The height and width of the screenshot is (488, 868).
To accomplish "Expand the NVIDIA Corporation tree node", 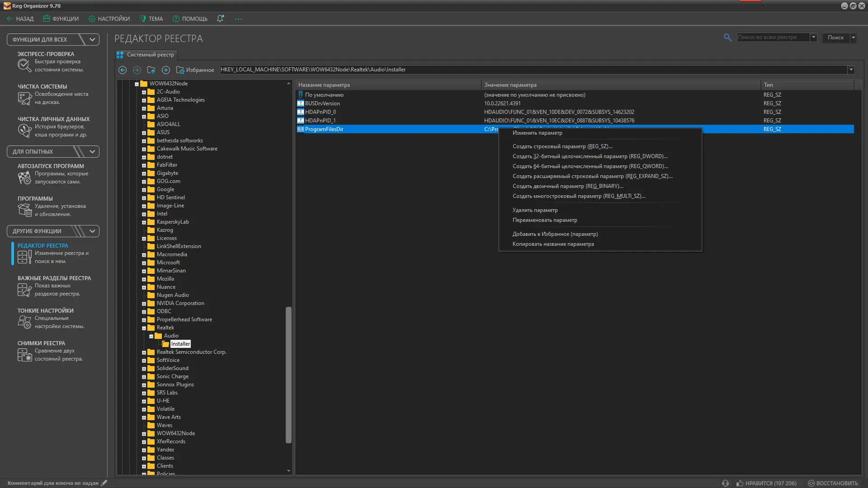I will point(144,304).
